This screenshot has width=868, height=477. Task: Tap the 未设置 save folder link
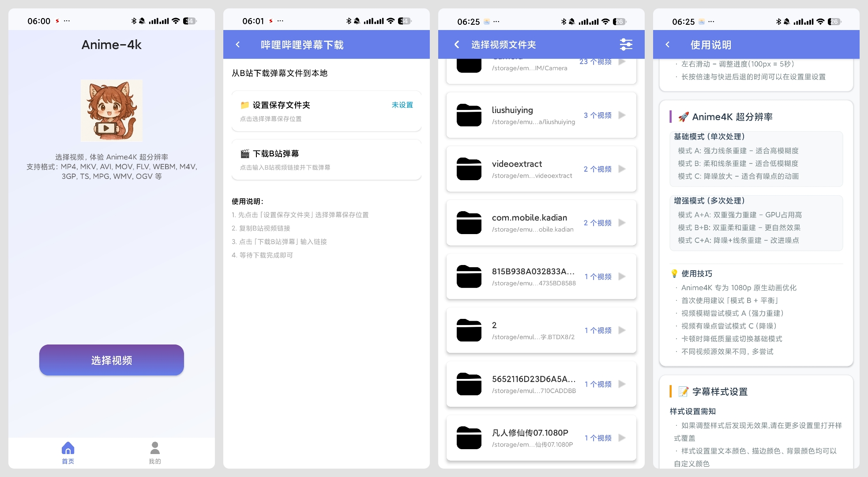click(402, 105)
